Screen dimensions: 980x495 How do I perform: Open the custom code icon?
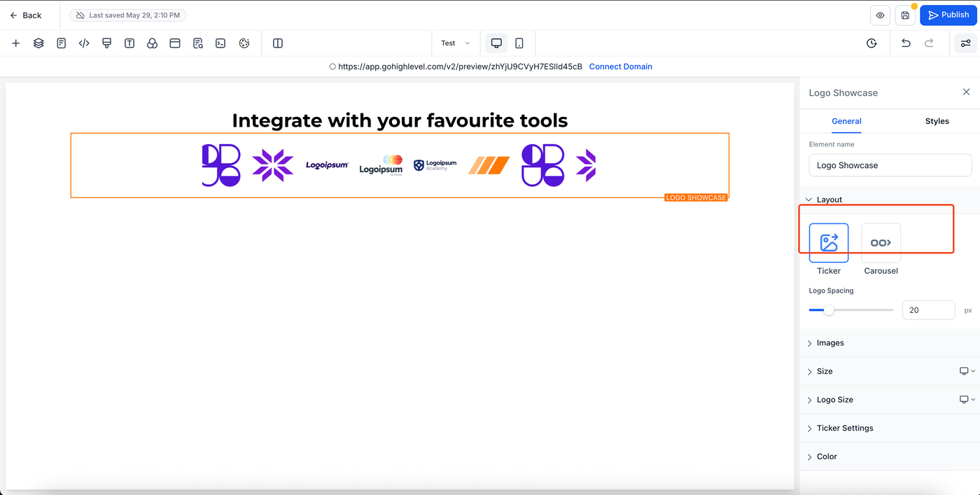(84, 43)
